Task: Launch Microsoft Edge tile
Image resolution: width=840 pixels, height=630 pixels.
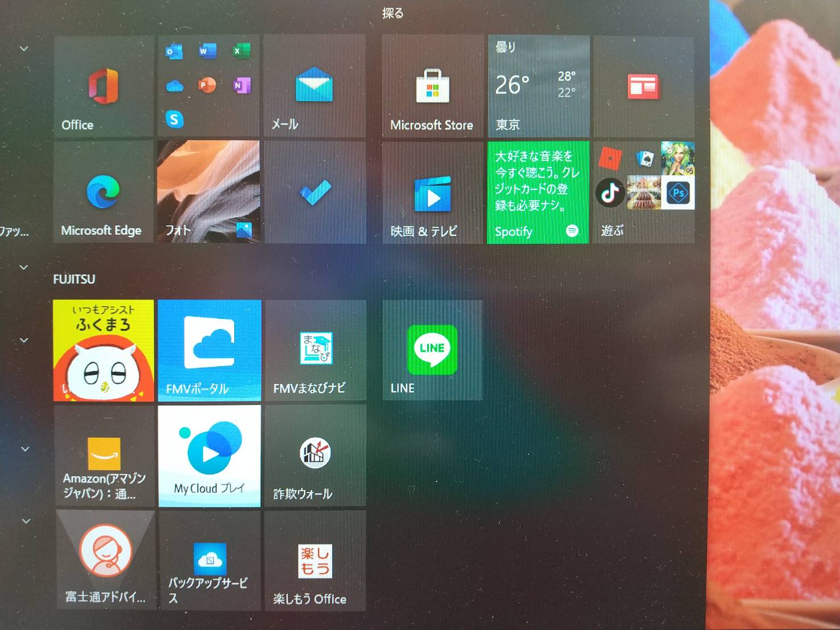Action: (104, 192)
